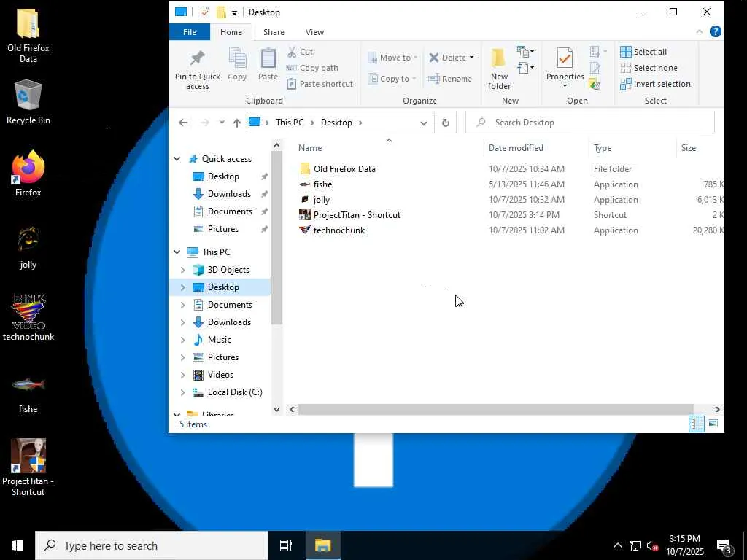Refresh the Desktop folder view
This screenshot has width=747, height=560.
coord(446,122)
